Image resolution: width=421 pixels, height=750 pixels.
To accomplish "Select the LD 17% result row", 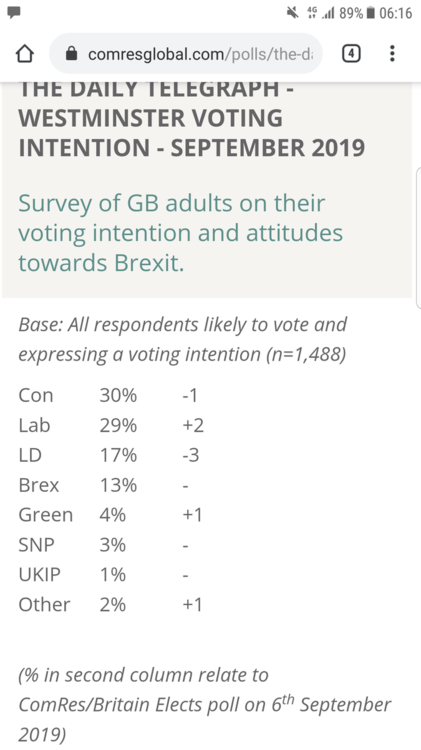I will (x=109, y=455).
